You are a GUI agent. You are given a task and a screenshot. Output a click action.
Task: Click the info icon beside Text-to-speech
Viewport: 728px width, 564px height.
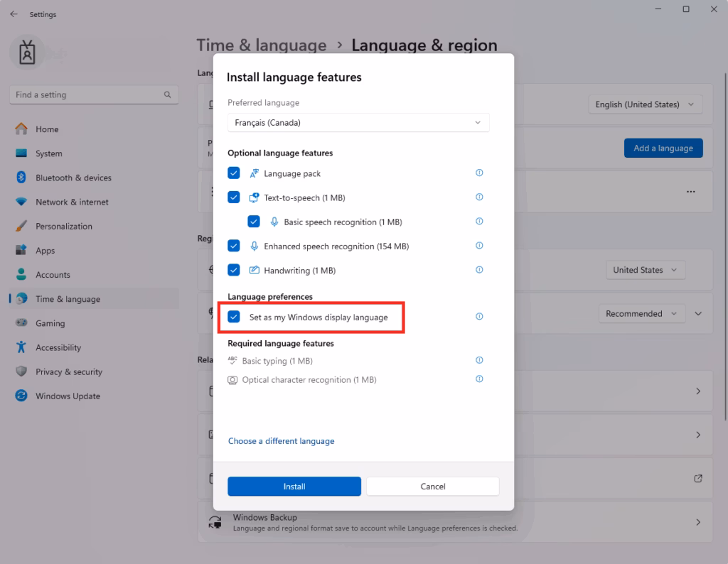479,197
